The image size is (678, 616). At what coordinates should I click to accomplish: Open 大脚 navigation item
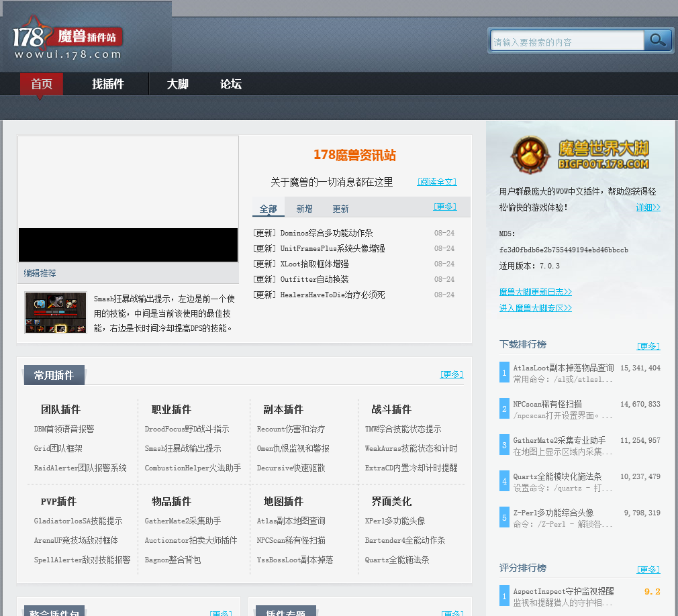pyautogui.click(x=178, y=84)
